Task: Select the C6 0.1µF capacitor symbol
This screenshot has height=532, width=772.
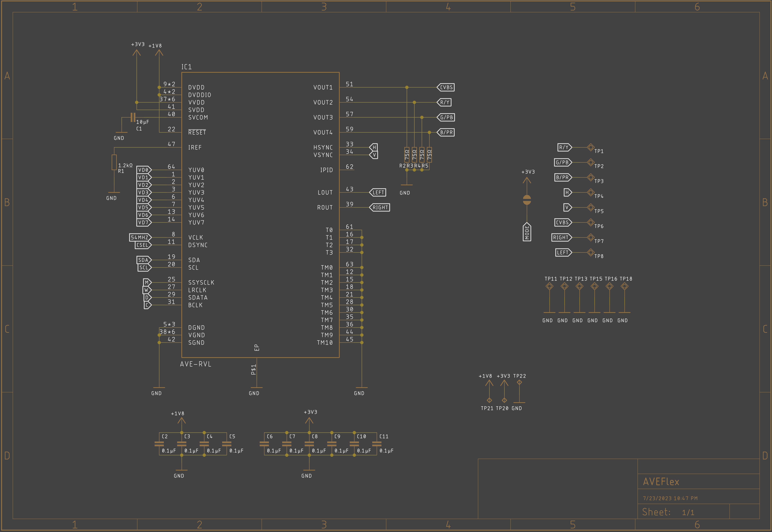Action: (x=264, y=444)
